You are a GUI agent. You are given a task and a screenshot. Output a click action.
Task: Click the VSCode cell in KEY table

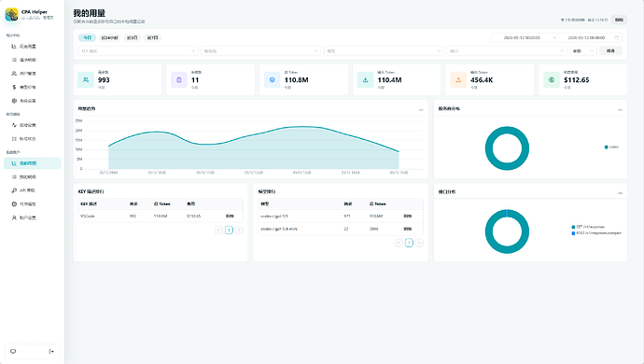[88, 217]
